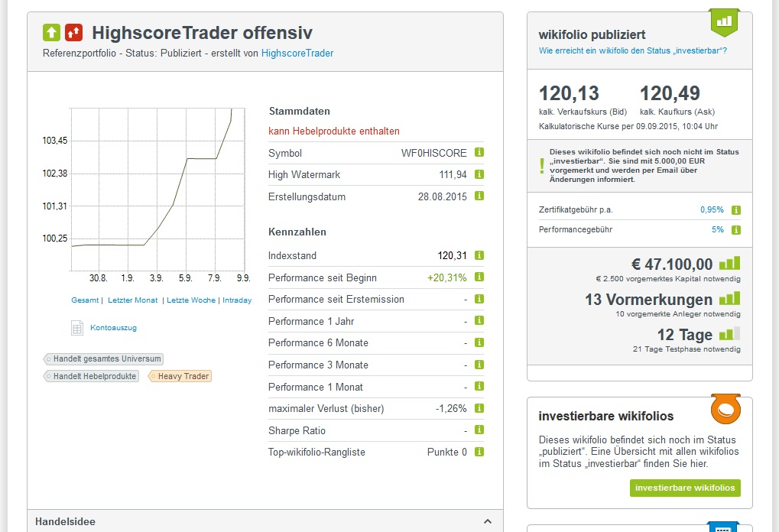Click the Stammdaten heading
The height and width of the screenshot is (532, 779).
299,112
